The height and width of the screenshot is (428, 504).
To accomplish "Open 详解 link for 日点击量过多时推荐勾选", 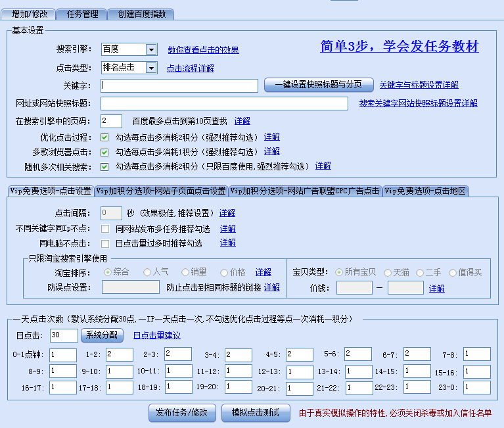I will click(x=228, y=243).
